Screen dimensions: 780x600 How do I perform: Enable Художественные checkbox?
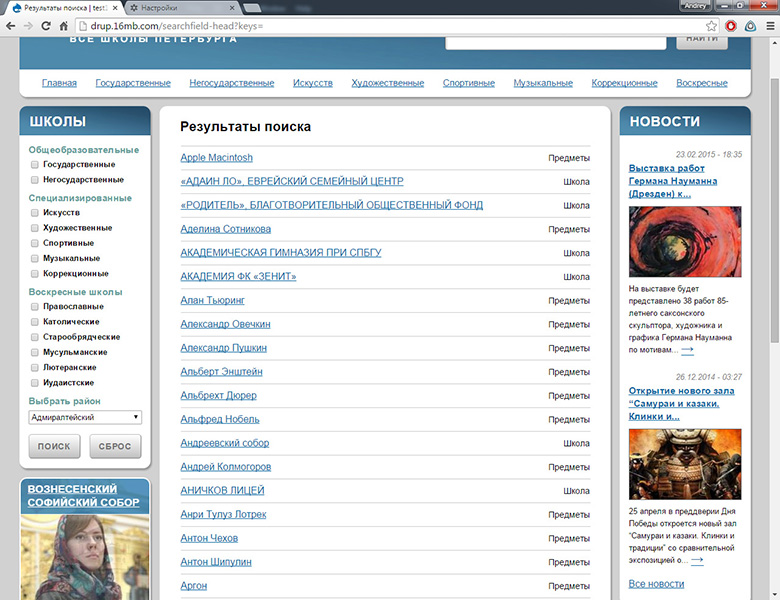pos(34,228)
